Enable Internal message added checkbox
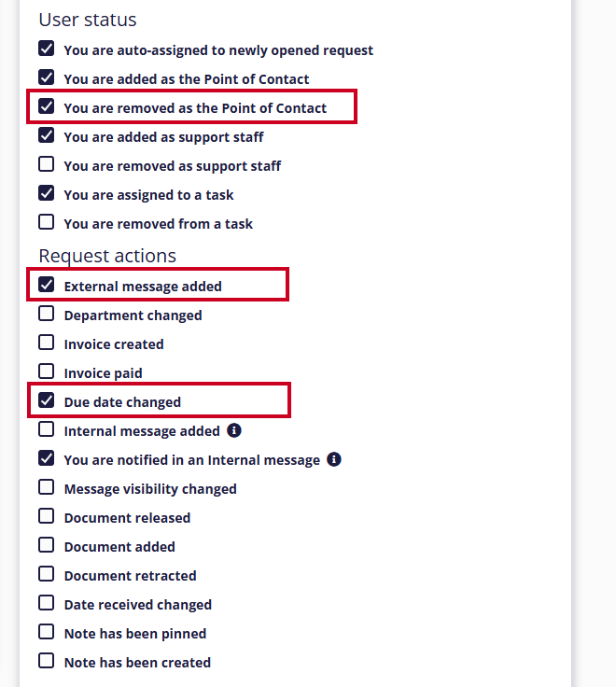Viewport: 616px width, 687px height. [x=46, y=429]
